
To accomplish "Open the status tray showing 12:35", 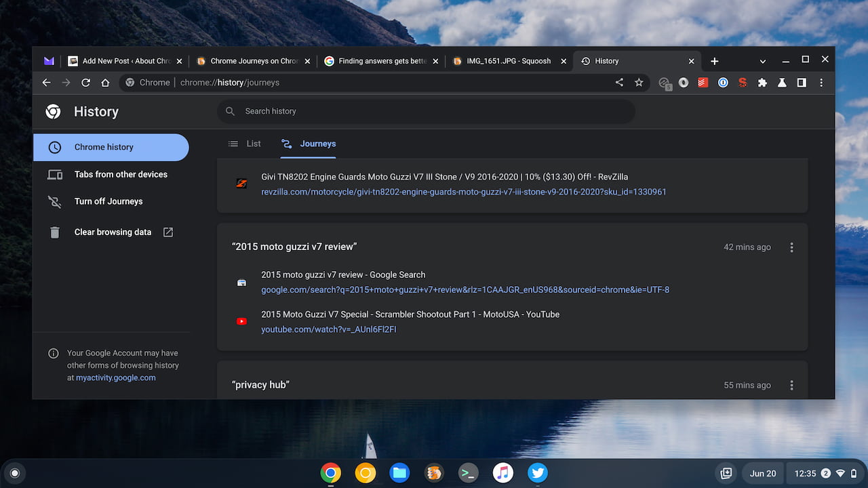I will 825,473.
